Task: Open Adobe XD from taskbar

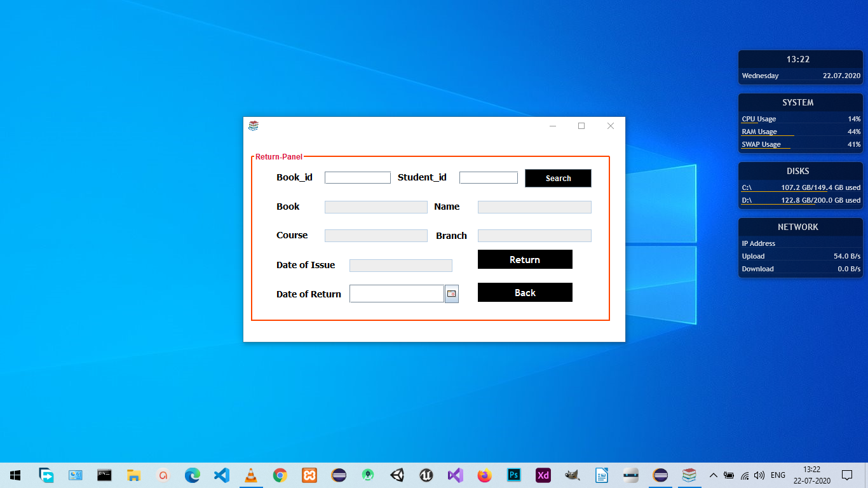Action: tap(543, 475)
